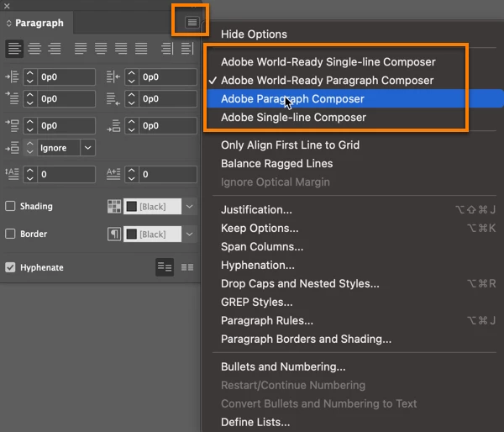
Task: Open Keep Options... from the menu
Action: [260, 228]
